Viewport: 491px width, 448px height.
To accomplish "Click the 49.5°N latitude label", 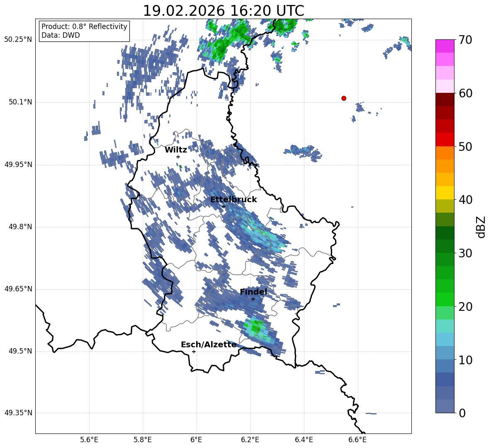I will pyautogui.click(x=21, y=351).
